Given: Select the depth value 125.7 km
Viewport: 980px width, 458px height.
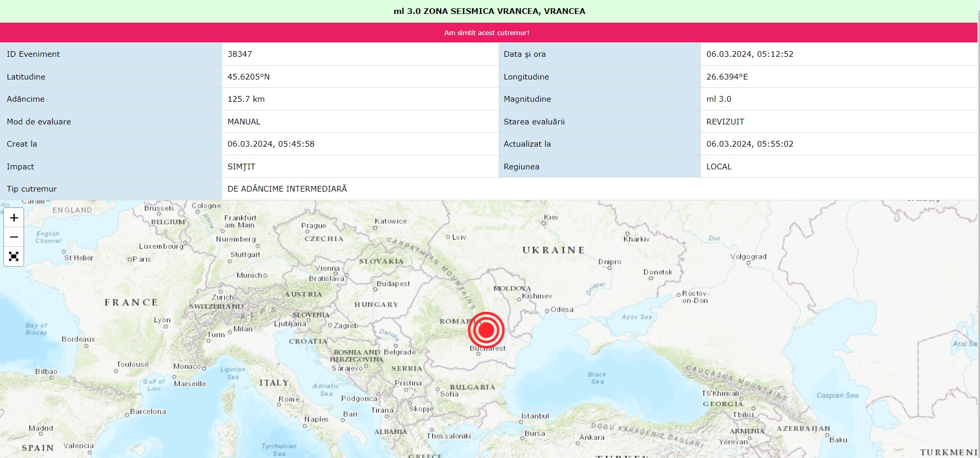Looking at the screenshot, I should [x=246, y=99].
